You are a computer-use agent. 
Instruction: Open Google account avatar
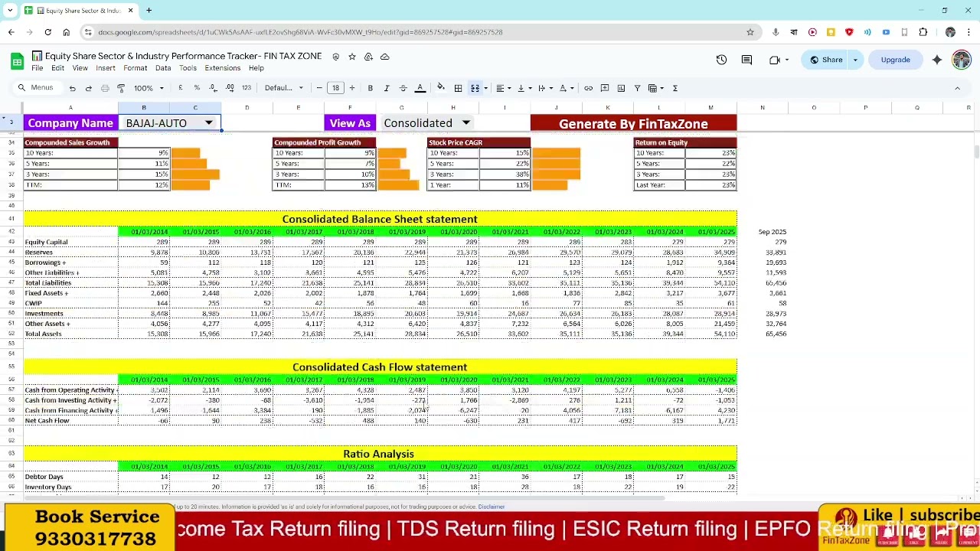pos(962,60)
